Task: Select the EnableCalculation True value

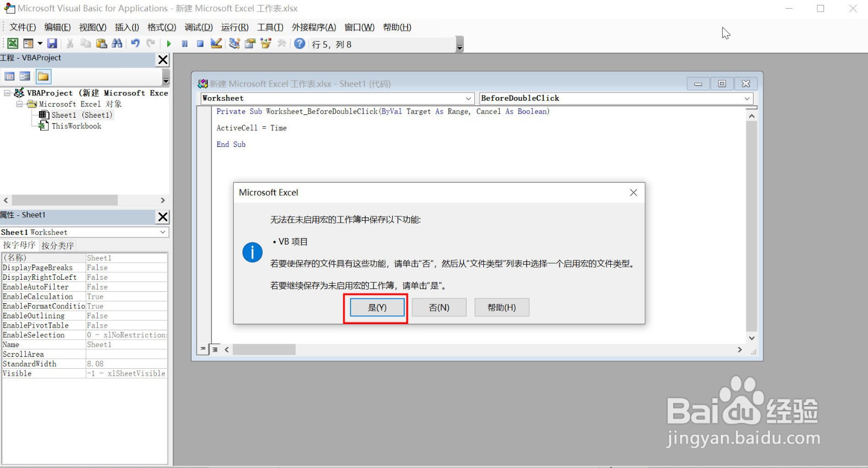Action: [x=126, y=297]
